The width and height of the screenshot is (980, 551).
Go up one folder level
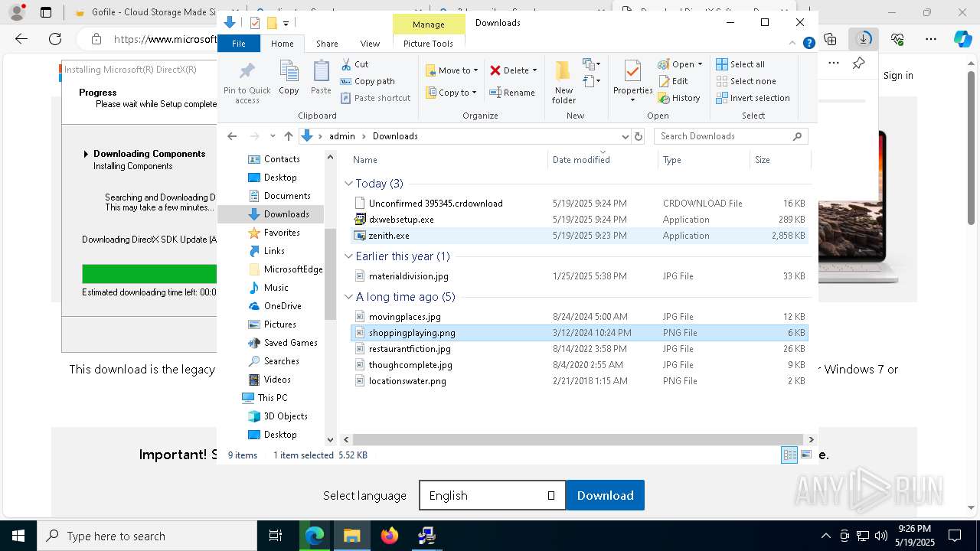click(288, 136)
